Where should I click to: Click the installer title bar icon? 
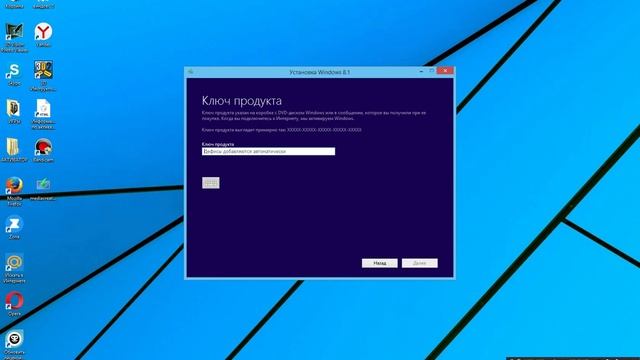tap(190, 72)
